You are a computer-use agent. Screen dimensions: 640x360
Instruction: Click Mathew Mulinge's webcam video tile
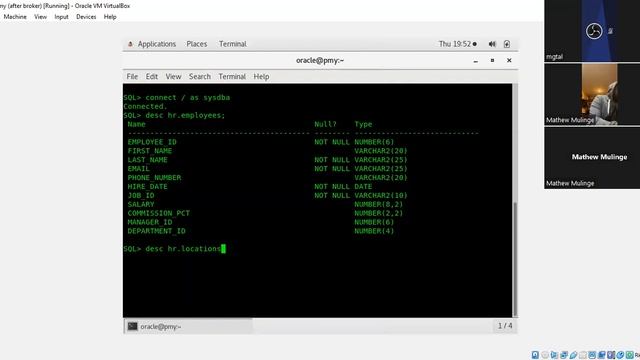point(592,94)
